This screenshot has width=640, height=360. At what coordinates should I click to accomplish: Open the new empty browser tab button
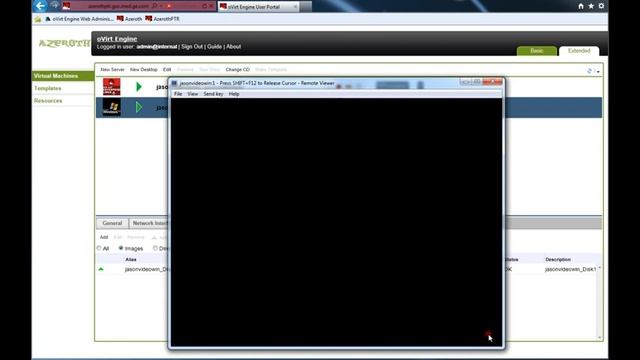click(x=306, y=7)
